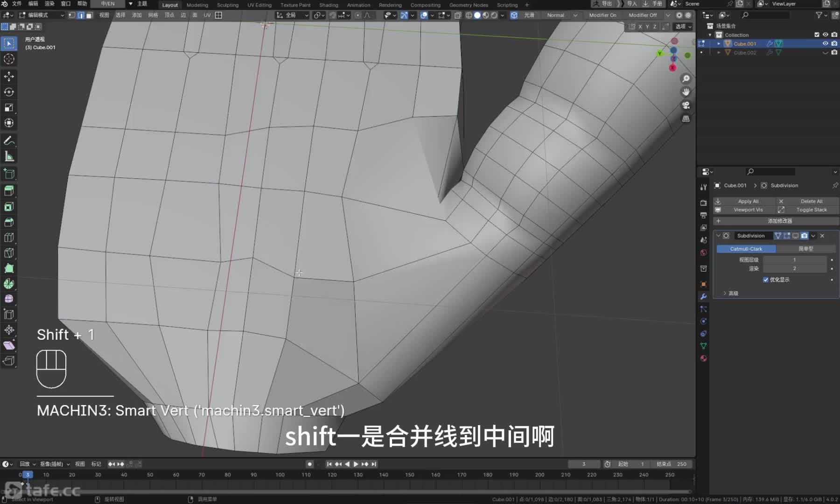The image size is (840, 504).
Task: Open the Render properties tab
Action: click(703, 203)
